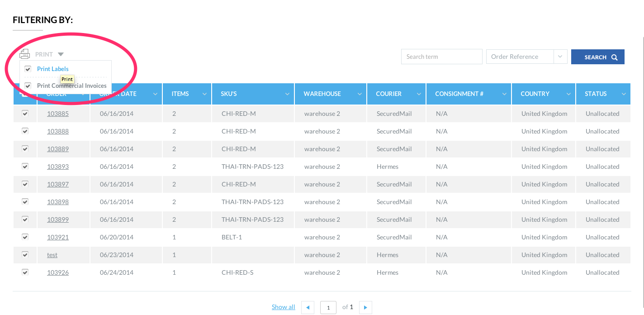644x315 pixels.
Task: Open the WAREHOUSE column chevron
Action: pyautogui.click(x=360, y=94)
